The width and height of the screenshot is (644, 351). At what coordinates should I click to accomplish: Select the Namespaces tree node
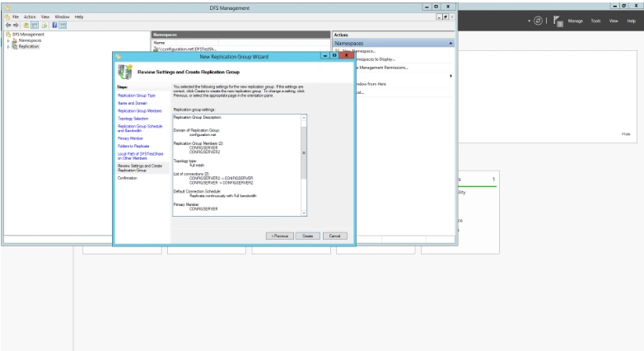[x=30, y=40]
